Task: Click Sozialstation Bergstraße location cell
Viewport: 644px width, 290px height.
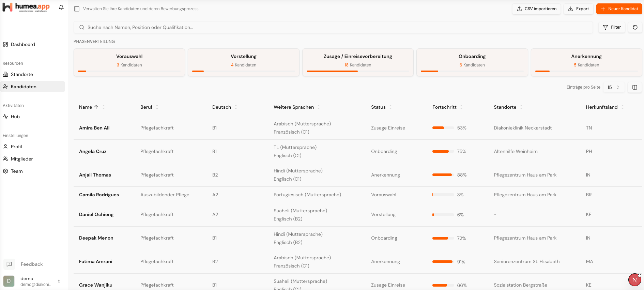Action: (520, 285)
